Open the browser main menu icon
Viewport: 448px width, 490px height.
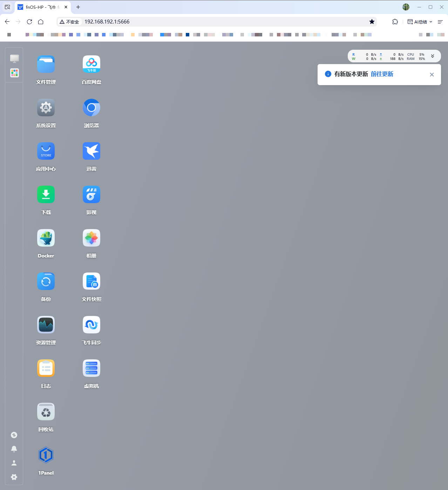tap(440, 22)
